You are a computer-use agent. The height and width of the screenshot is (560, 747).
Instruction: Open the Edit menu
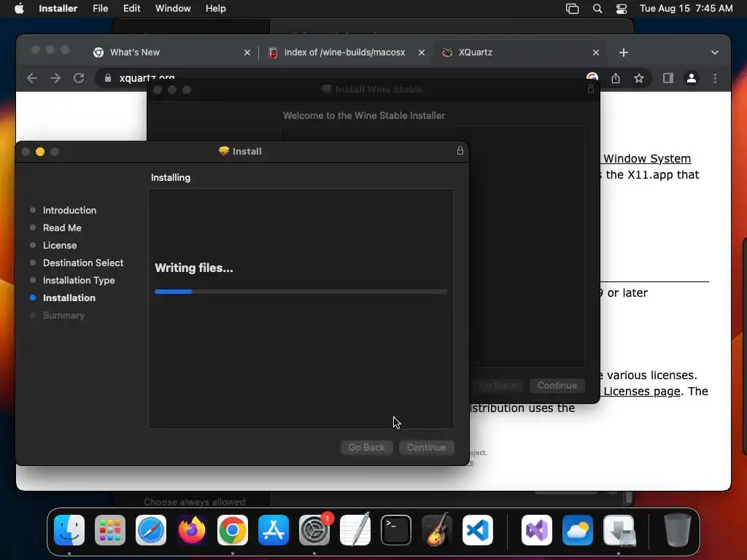coord(131,8)
